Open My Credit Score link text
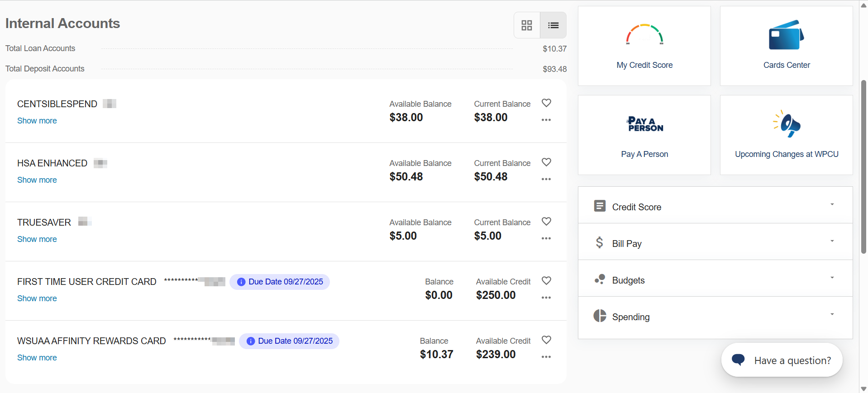Image resolution: width=868 pixels, height=393 pixels. (x=644, y=65)
